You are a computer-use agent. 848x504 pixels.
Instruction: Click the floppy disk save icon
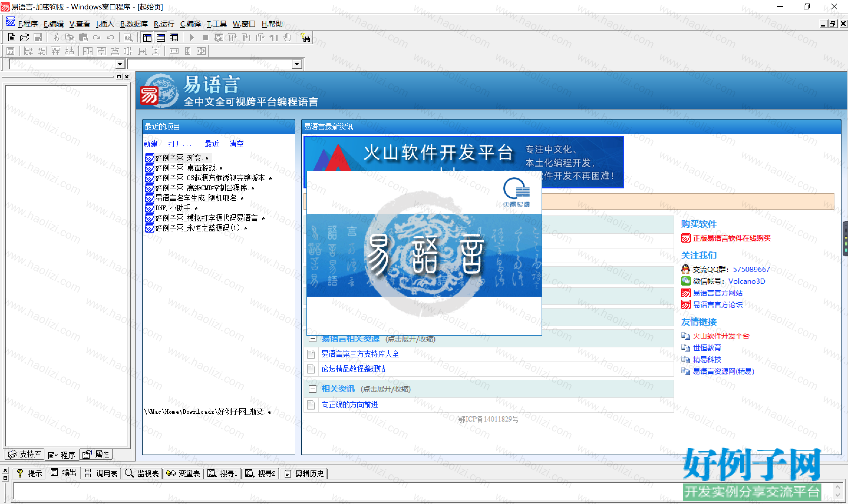(x=38, y=37)
